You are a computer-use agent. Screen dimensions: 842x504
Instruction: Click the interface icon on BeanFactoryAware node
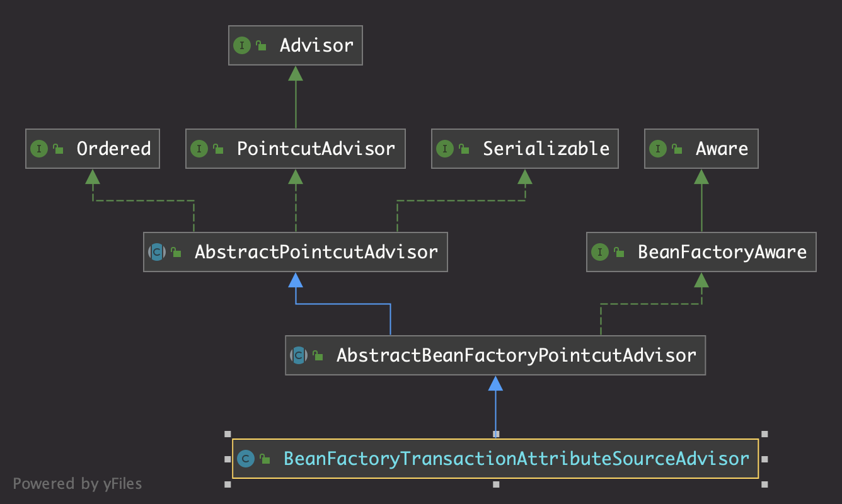tap(600, 252)
